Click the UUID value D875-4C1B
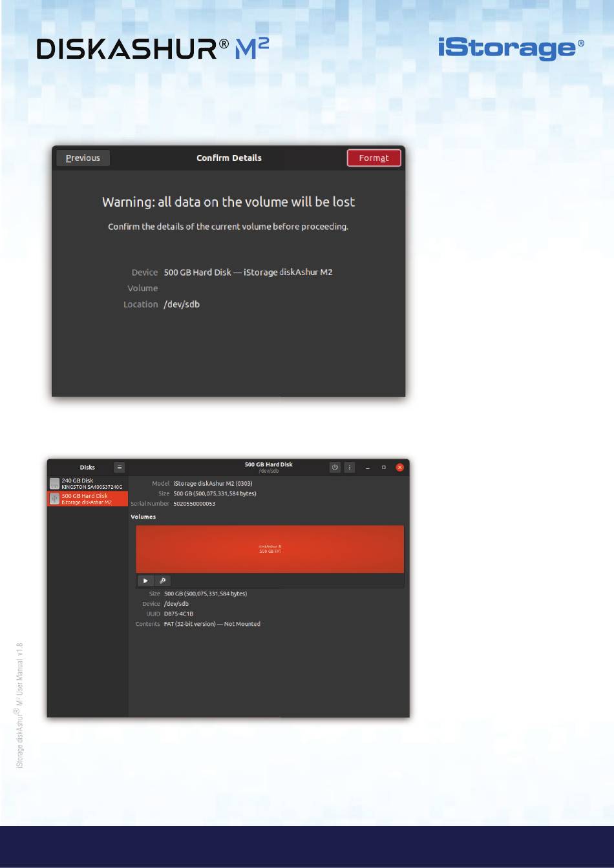 179,614
